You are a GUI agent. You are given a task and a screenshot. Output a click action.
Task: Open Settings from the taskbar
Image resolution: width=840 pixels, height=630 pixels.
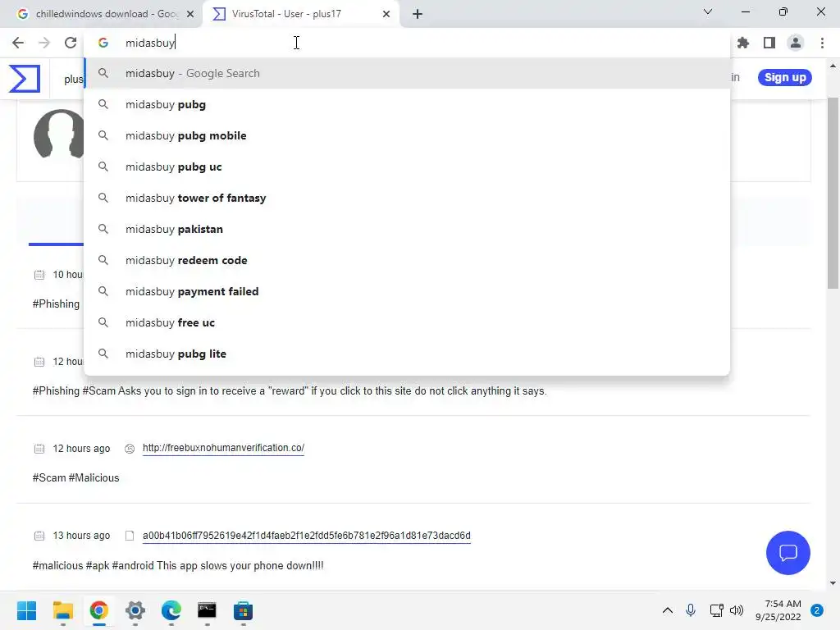click(135, 610)
